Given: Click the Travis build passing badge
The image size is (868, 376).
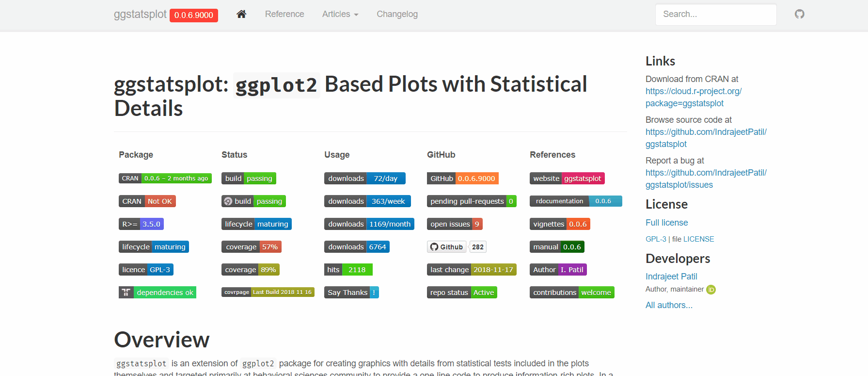Looking at the screenshot, I should [x=249, y=179].
